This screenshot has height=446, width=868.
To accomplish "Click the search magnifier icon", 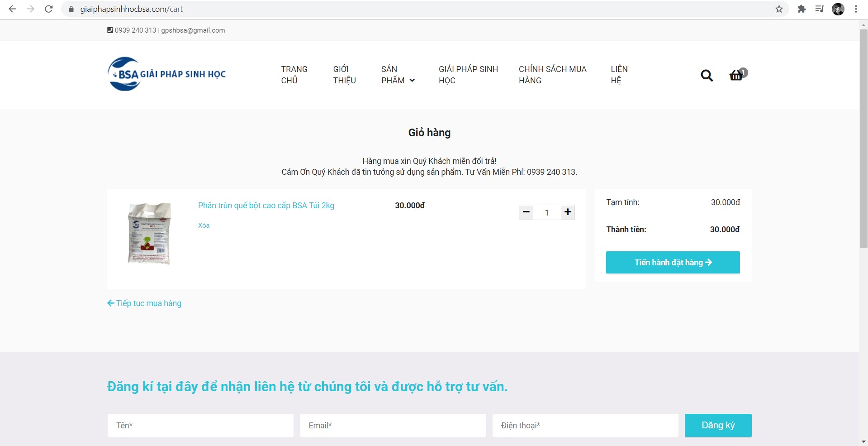I will (x=707, y=75).
